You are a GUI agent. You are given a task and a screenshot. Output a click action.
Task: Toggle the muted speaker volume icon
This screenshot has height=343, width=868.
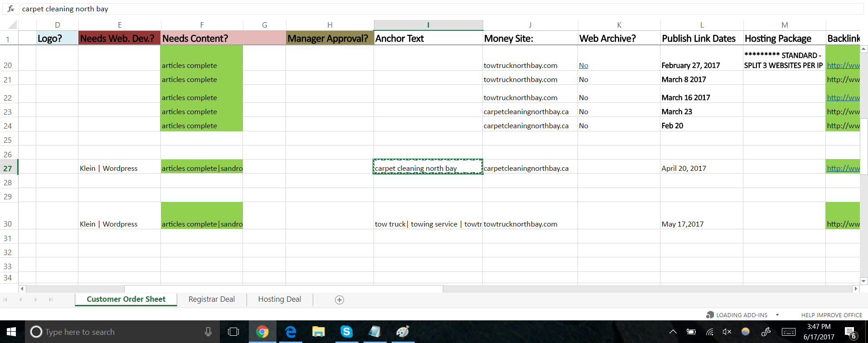click(727, 332)
